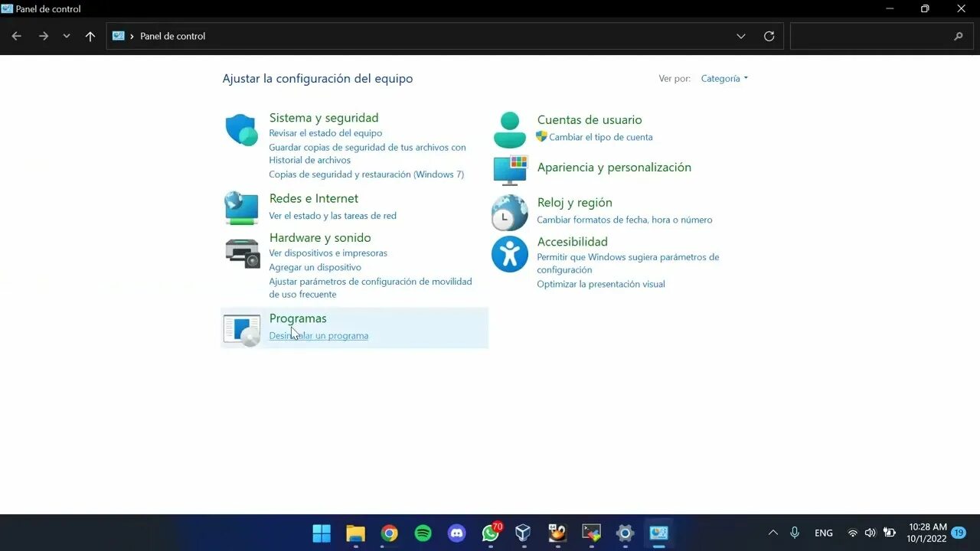Open the Sistema y seguridad heading
The height and width of the screenshot is (551, 980).
pyautogui.click(x=324, y=118)
